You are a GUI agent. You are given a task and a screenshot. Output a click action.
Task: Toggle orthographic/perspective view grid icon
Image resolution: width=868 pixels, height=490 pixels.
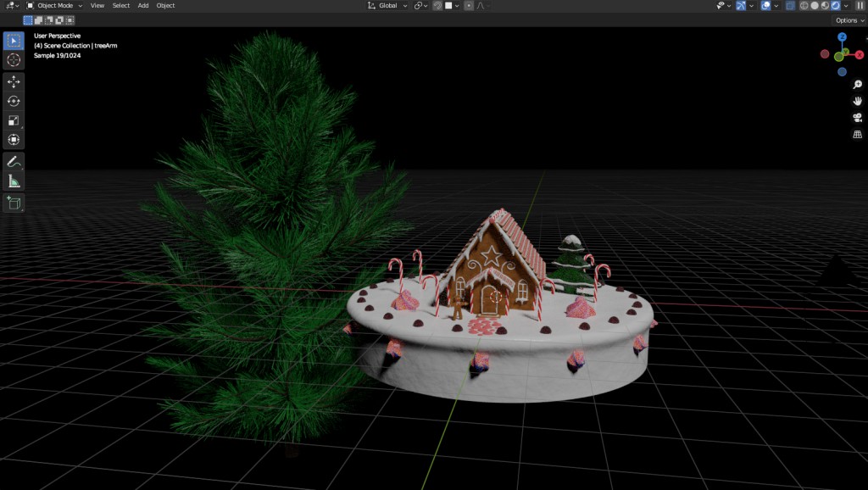[x=857, y=134]
